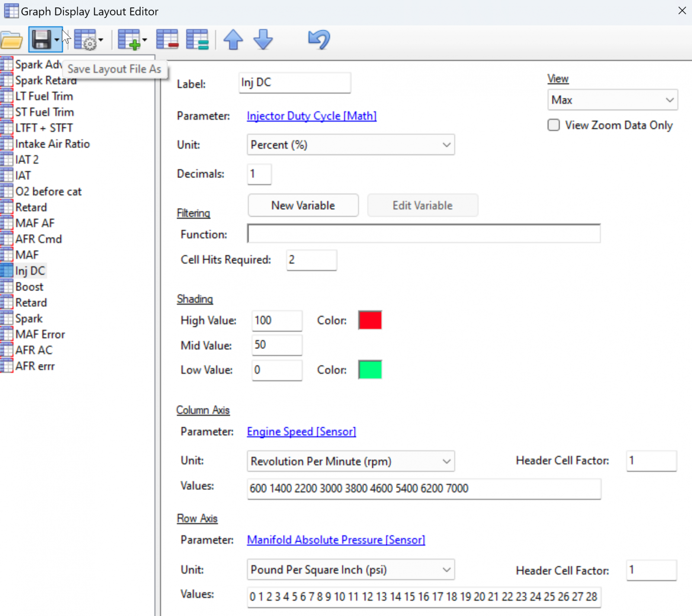Open the View dropdown showing Max

pos(612,100)
